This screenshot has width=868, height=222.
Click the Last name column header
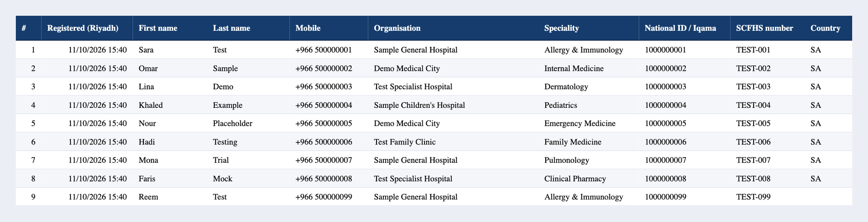[231, 28]
